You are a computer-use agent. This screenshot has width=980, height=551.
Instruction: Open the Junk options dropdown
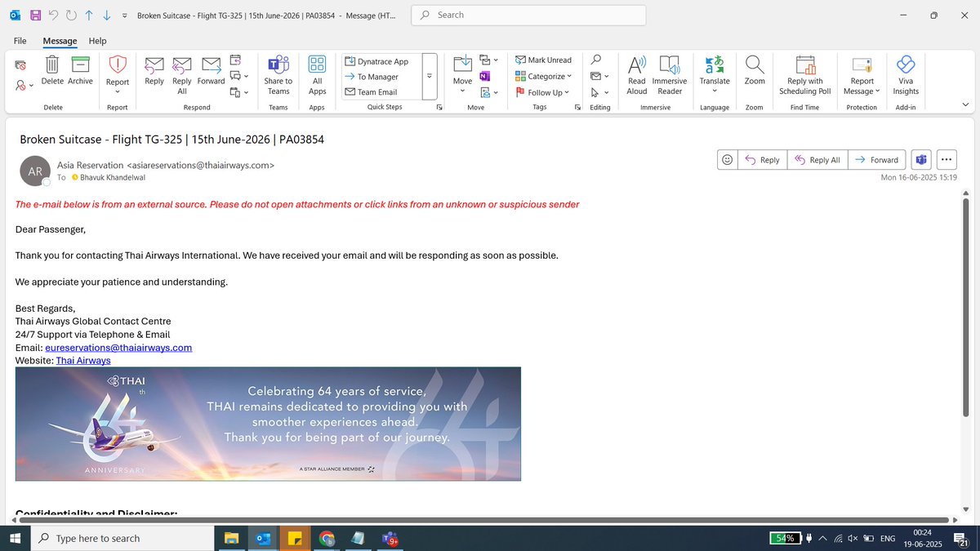click(x=24, y=85)
